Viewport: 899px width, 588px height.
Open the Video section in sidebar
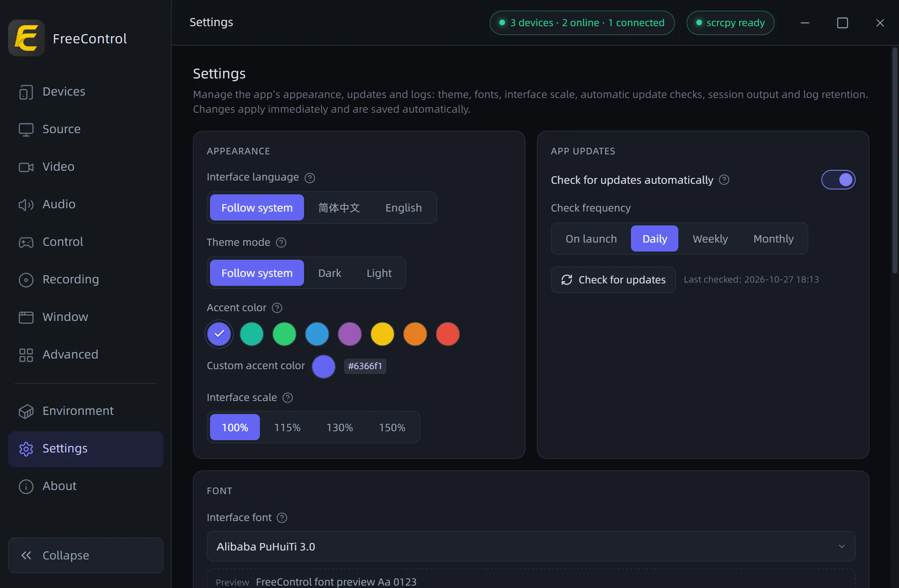pyautogui.click(x=86, y=167)
